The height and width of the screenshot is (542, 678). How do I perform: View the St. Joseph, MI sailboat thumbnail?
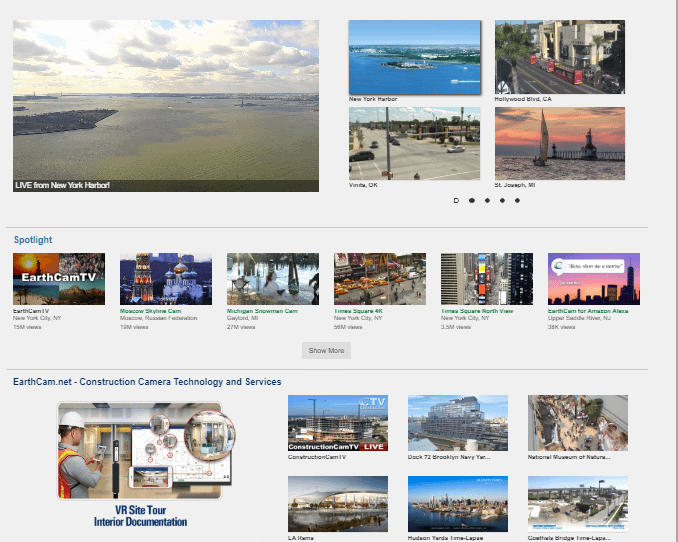pyautogui.click(x=559, y=143)
